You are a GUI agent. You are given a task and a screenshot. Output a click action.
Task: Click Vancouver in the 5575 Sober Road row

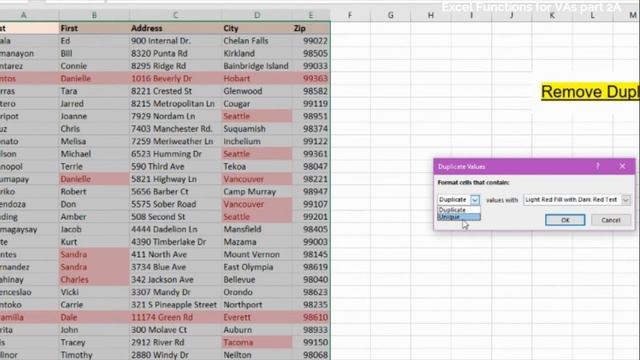[257, 204]
